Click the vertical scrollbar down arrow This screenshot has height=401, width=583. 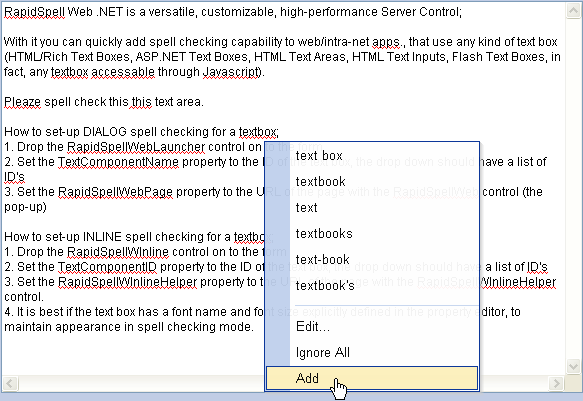[x=573, y=366]
